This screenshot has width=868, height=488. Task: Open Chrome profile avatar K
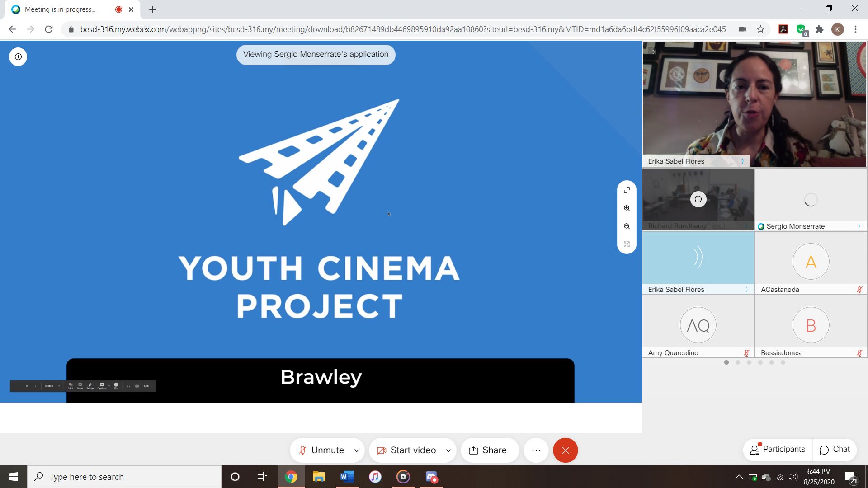[x=837, y=29]
